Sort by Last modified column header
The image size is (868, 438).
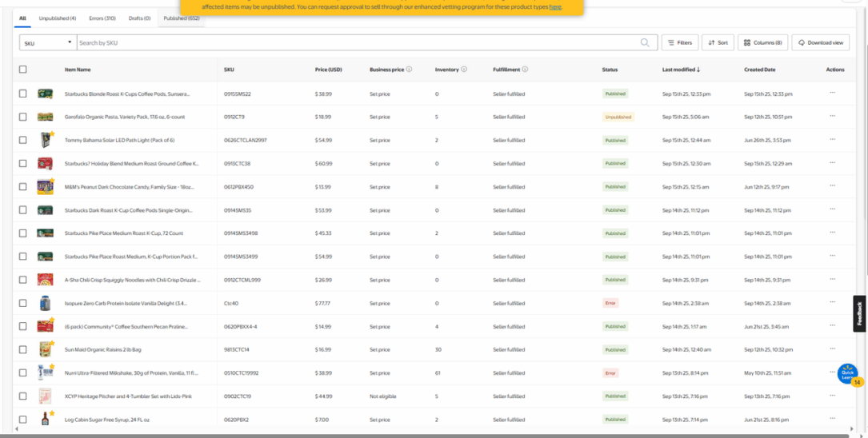[x=680, y=70]
